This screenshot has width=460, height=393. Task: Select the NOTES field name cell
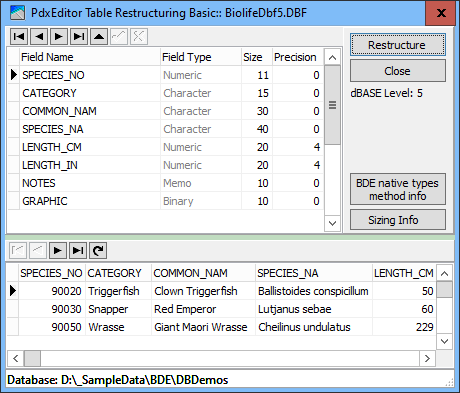[90, 183]
